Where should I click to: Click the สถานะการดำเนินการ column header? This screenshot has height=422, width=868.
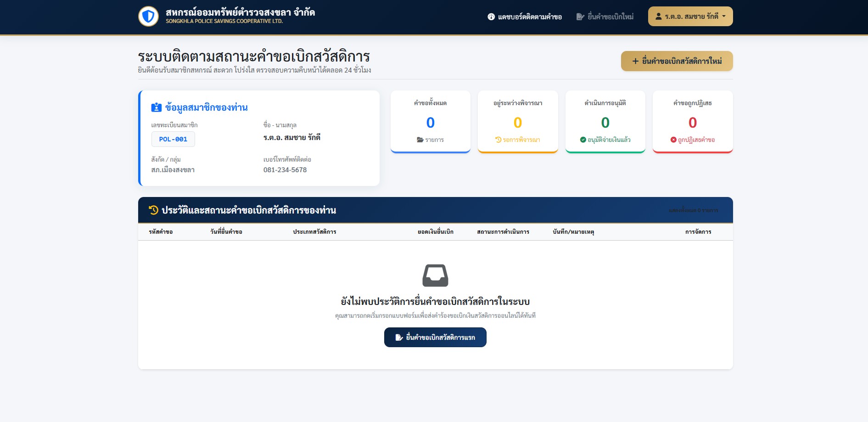tap(503, 232)
